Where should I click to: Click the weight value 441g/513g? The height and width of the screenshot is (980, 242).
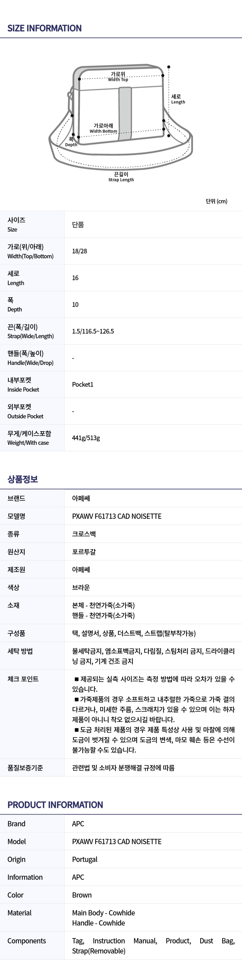pyautogui.click(x=86, y=438)
